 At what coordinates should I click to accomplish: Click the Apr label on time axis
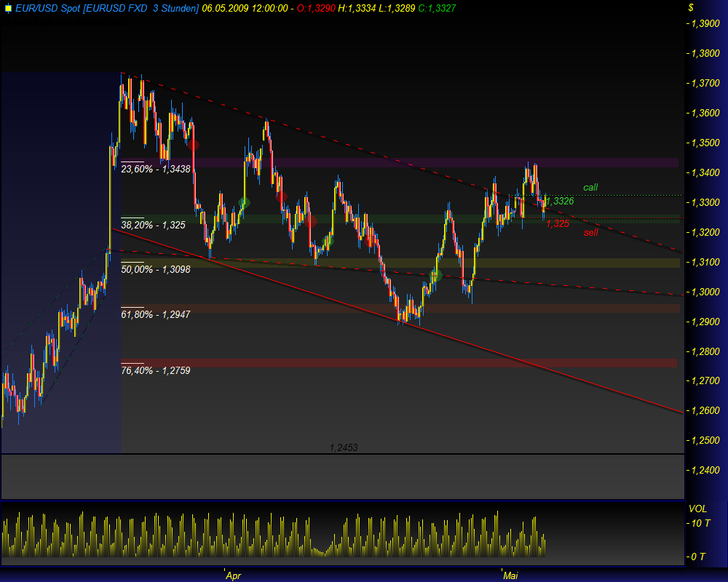coord(233,575)
